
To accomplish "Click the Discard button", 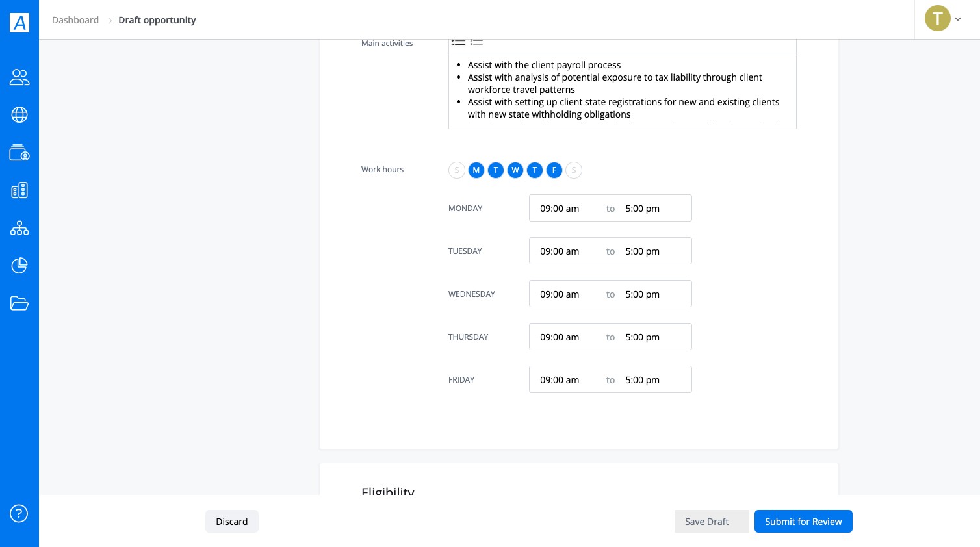I will click(232, 522).
